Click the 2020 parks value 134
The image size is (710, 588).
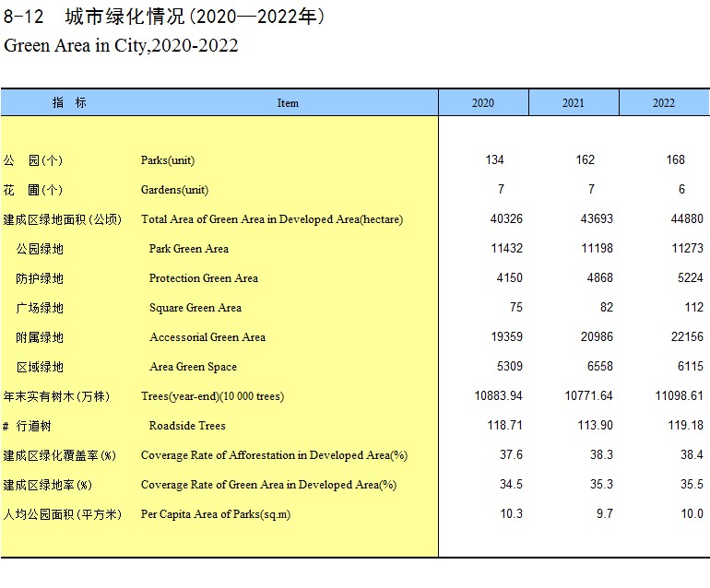click(x=494, y=159)
